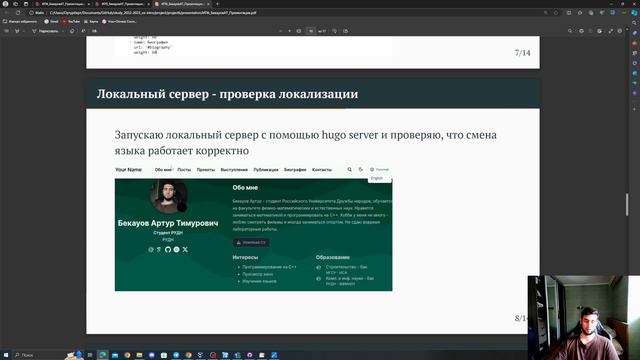Open the Copilot icon in Edge
640x360 pixels.
coord(634,13)
